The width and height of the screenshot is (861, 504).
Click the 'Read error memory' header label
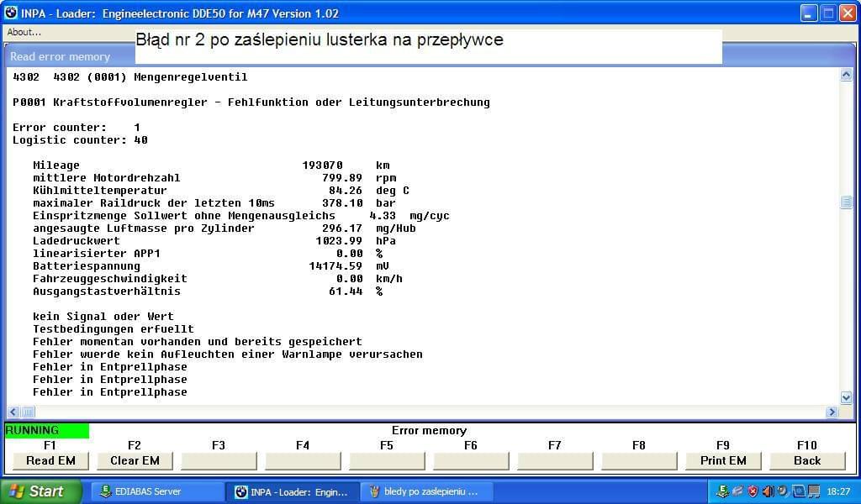pos(60,56)
